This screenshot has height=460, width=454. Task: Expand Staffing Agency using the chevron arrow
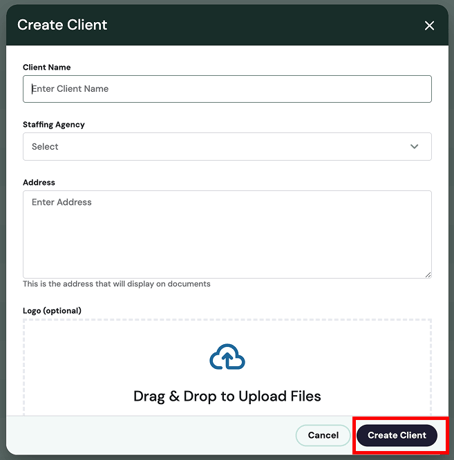[414, 146]
